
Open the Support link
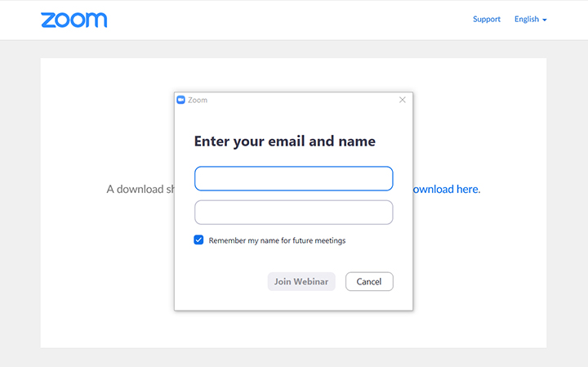pos(487,19)
